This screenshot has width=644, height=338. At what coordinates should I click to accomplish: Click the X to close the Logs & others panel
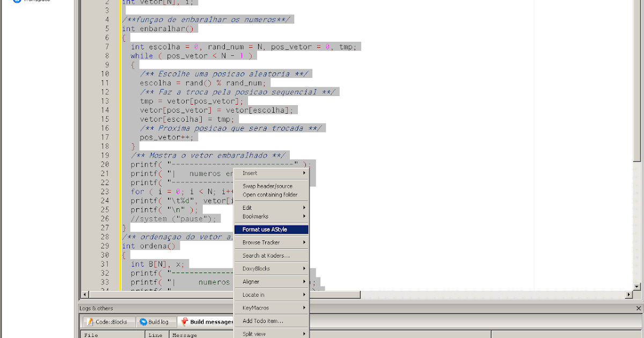click(x=638, y=308)
